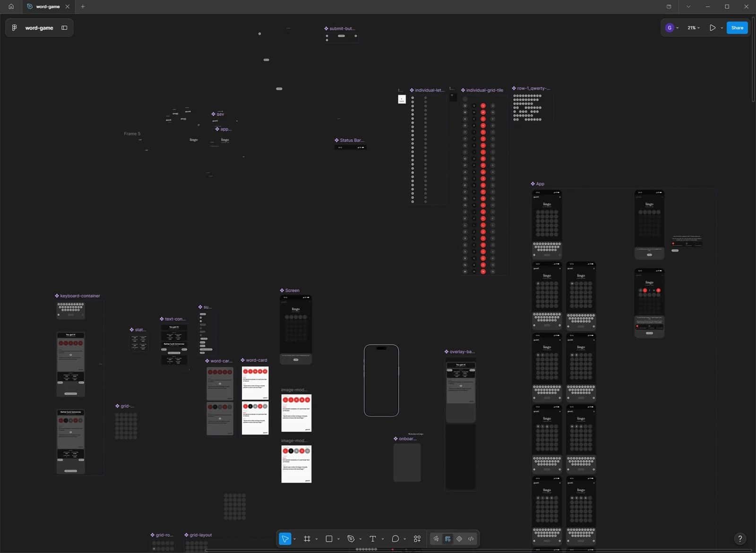Image resolution: width=756 pixels, height=553 pixels.
Task: Switch to the word-game file tab
Action: pyautogui.click(x=48, y=7)
